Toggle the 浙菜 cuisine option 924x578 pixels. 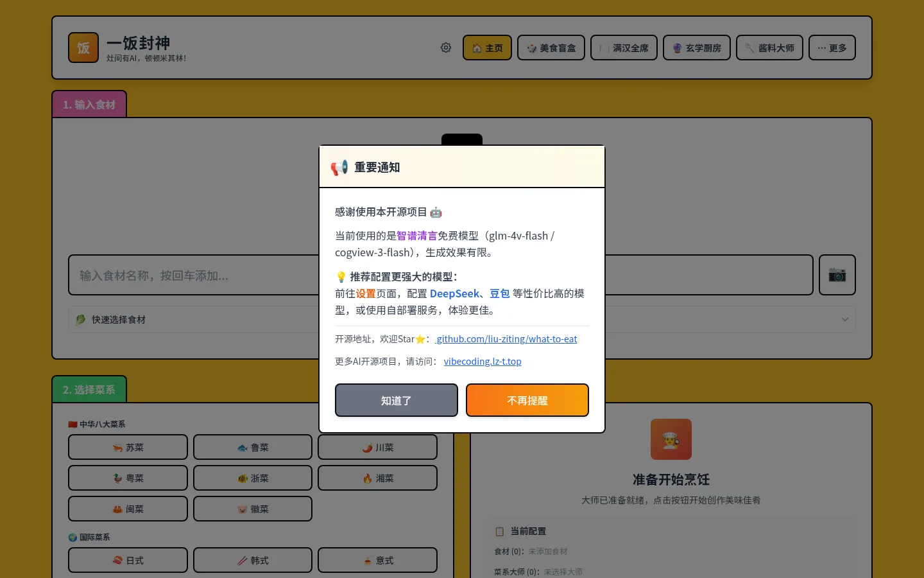[253, 478]
